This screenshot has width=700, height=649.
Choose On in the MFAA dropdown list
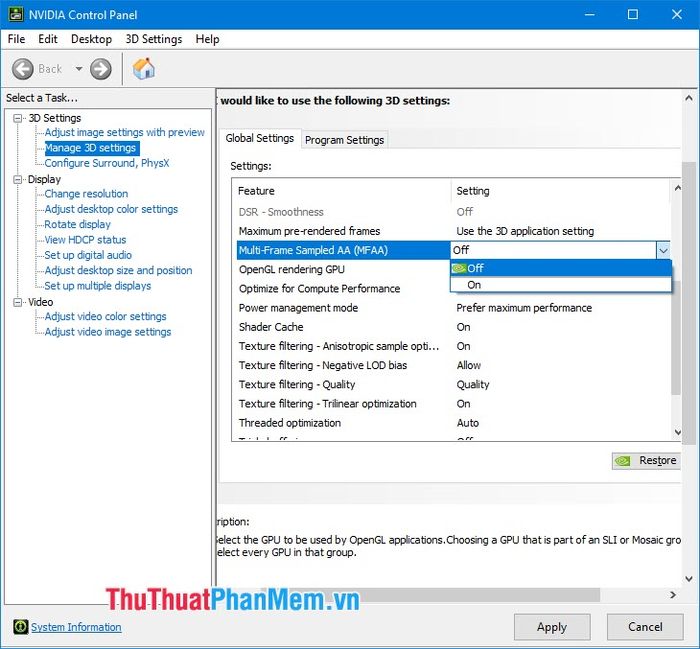click(x=561, y=285)
